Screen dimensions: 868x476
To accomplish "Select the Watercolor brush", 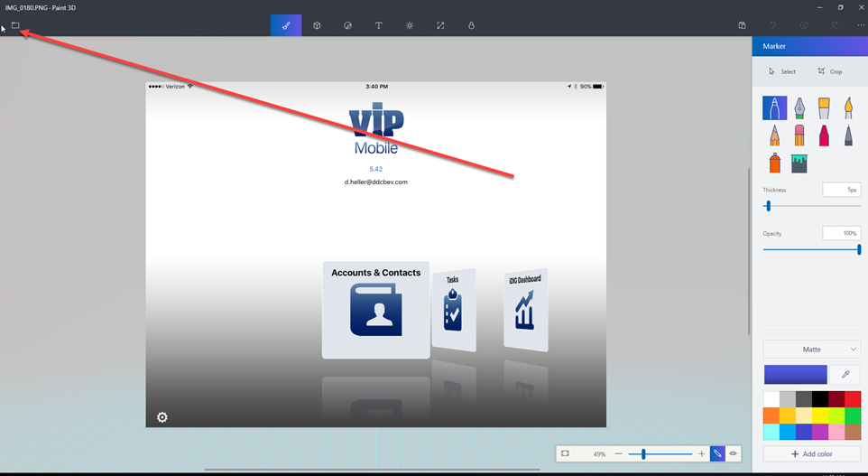I will (x=848, y=108).
